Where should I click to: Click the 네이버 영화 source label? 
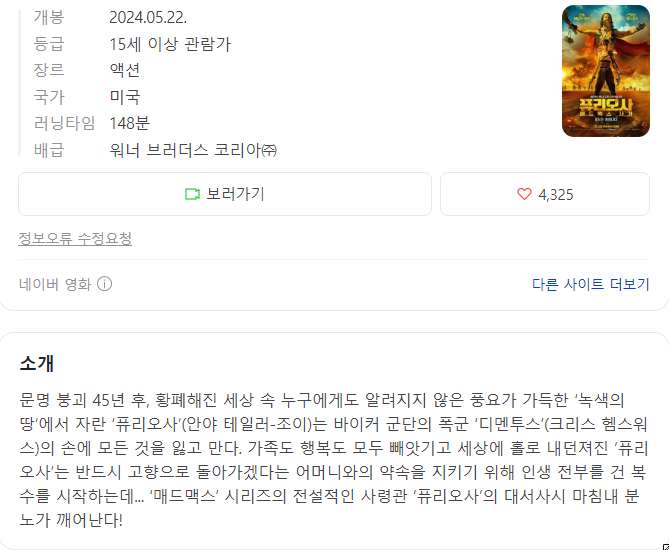(55, 284)
